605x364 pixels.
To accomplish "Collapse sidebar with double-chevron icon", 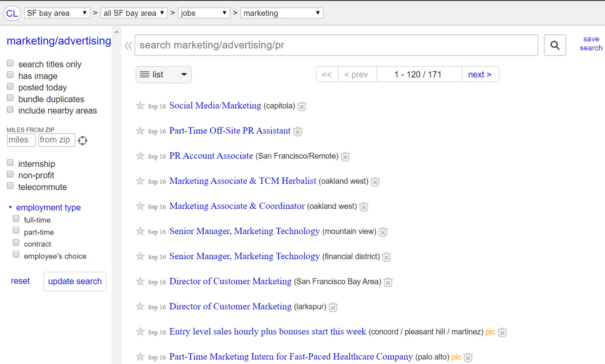I will (128, 46).
